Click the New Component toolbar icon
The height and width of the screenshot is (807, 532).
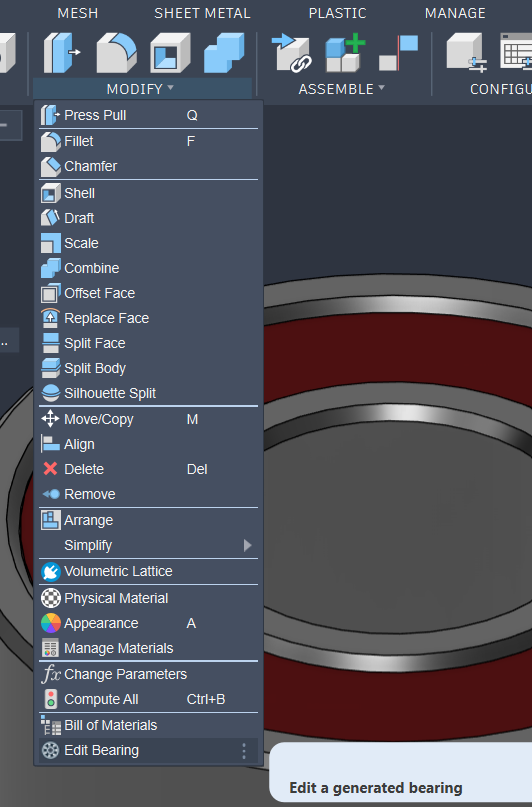point(345,52)
